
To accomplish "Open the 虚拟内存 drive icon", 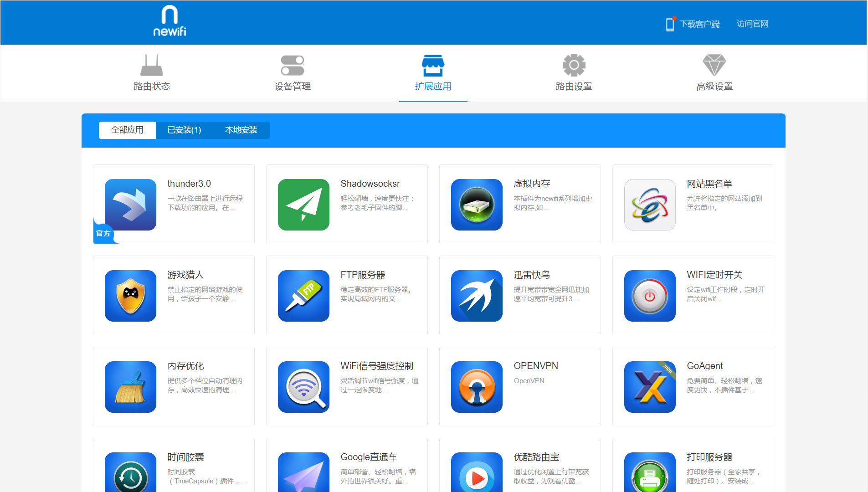I will coord(477,205).
